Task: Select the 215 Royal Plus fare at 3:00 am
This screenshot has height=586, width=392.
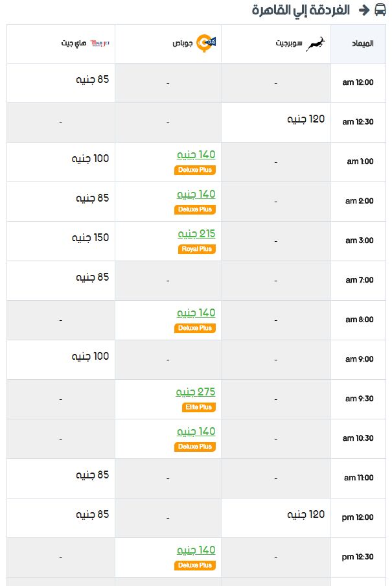Action: pyautogui.click(x=196, y=234)
